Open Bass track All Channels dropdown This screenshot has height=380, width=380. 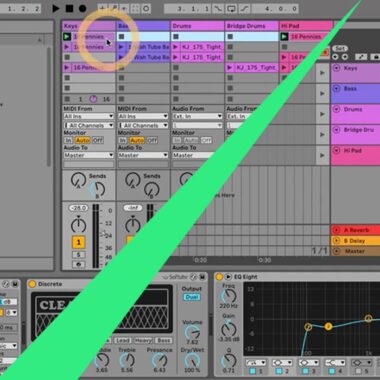click(143, 125)
